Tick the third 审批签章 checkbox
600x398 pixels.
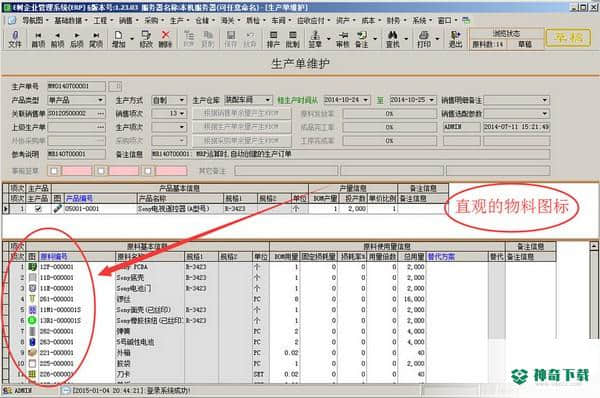[148, 171]
